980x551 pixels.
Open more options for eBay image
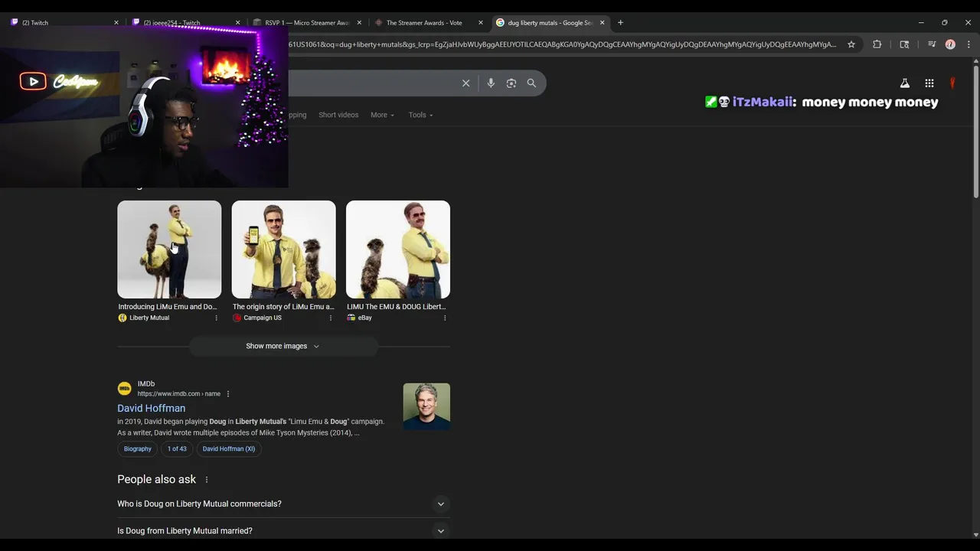coord(445,318)
